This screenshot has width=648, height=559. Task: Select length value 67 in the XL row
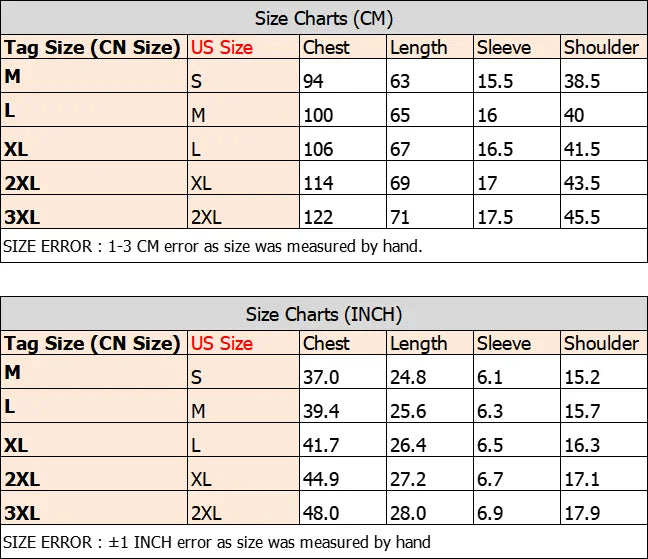click(x=400, y=149)
